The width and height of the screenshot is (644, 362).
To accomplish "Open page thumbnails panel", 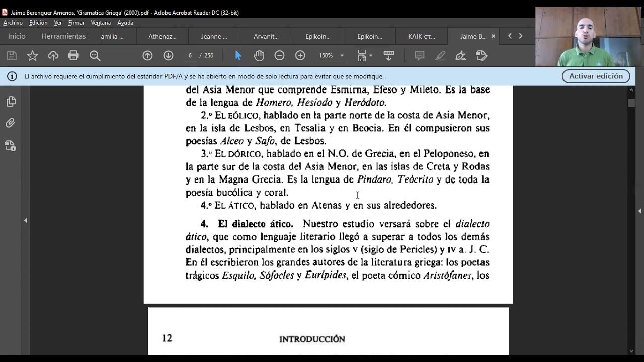I will coord(11,102).
